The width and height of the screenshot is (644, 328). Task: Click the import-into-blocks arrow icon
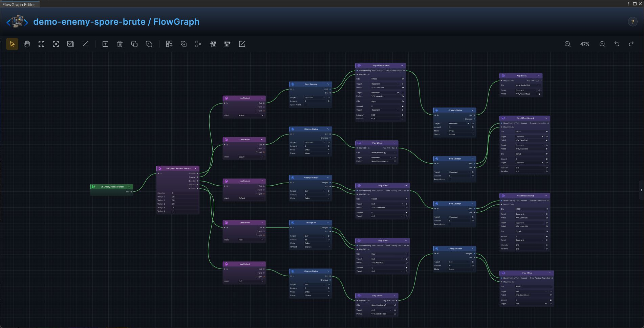click(x=213, y=44)
